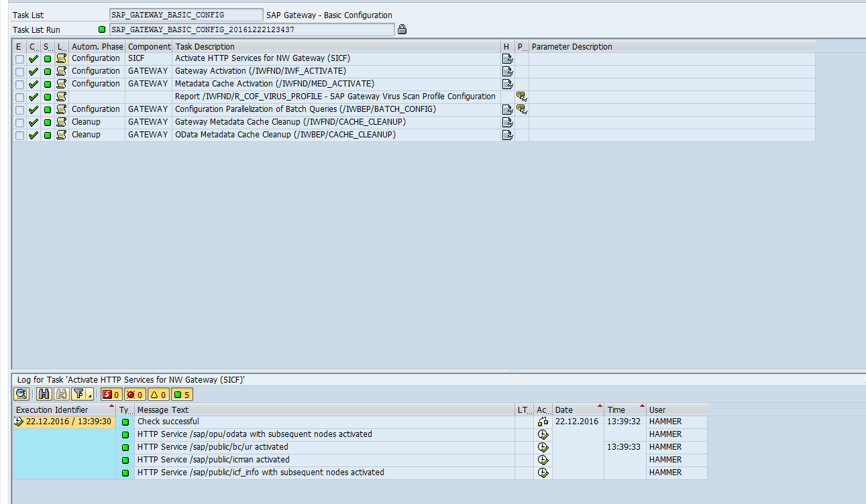Open help document for Gateway Activation task
This screenshot has height=504, width=866.
[507, 71]
